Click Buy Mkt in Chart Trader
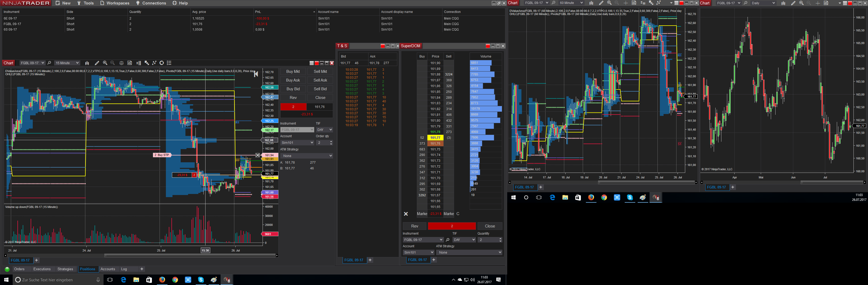 (x=293, y=72)
